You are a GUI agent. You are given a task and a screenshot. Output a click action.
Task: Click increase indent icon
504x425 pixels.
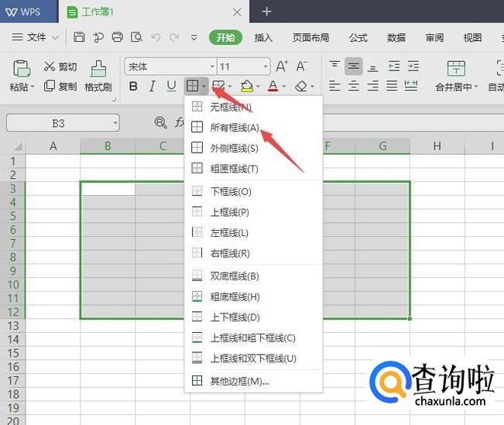pyautogui.click(x=413, y=67)
